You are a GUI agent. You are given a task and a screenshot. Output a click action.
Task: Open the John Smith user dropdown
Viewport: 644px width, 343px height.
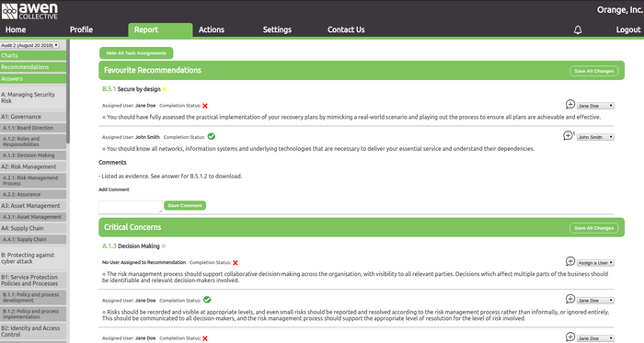pyautogui.click(x=595, y=137)
